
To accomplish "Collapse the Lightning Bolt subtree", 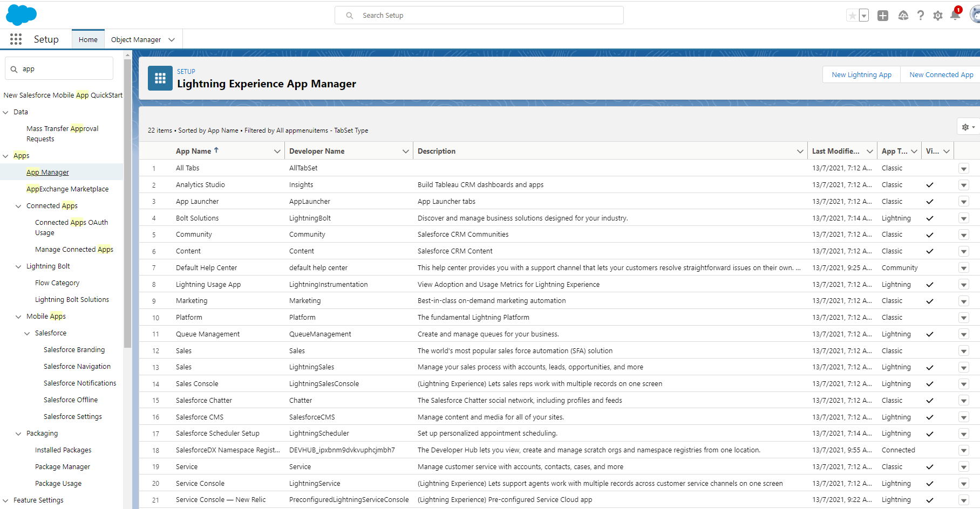I will [19, 266].
